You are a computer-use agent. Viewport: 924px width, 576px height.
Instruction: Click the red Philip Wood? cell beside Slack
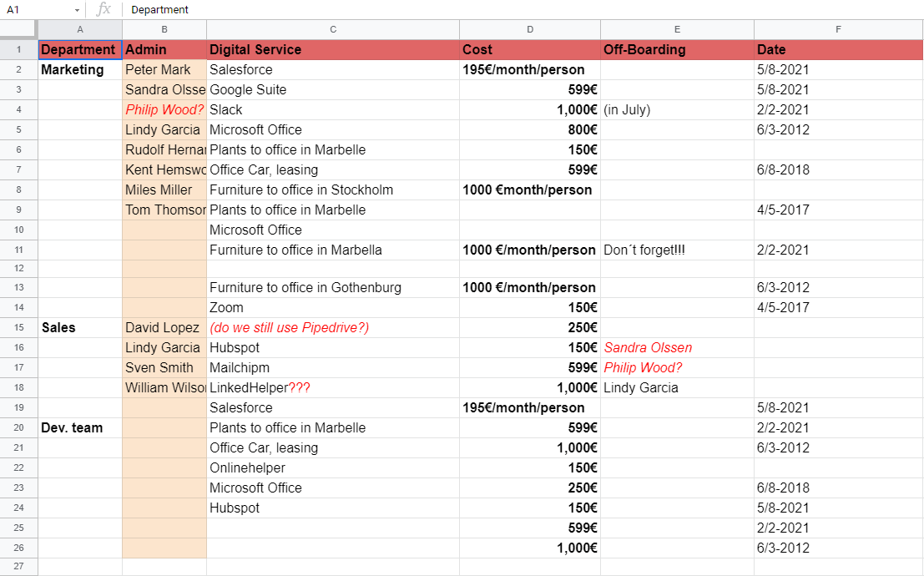[164, 109]
